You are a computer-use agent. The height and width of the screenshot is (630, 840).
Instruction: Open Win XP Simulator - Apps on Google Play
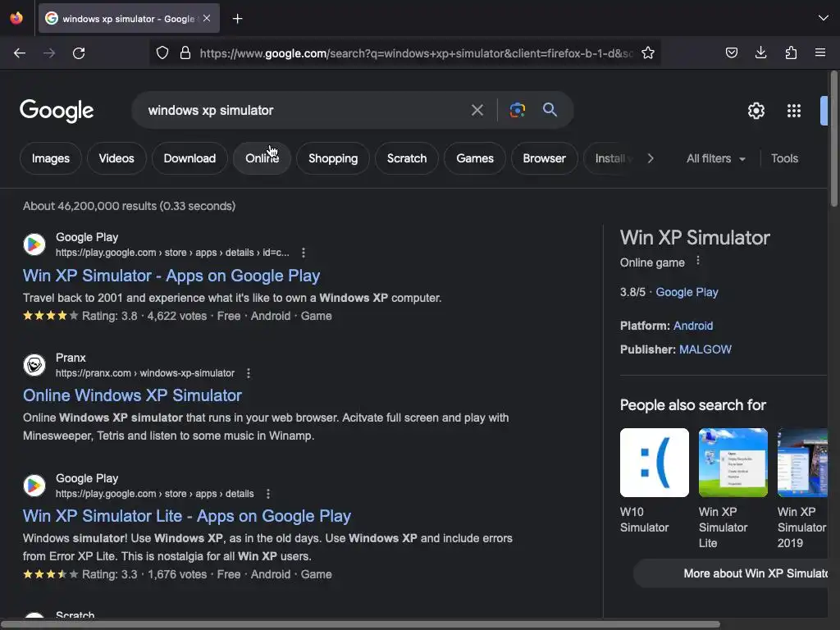171,276
